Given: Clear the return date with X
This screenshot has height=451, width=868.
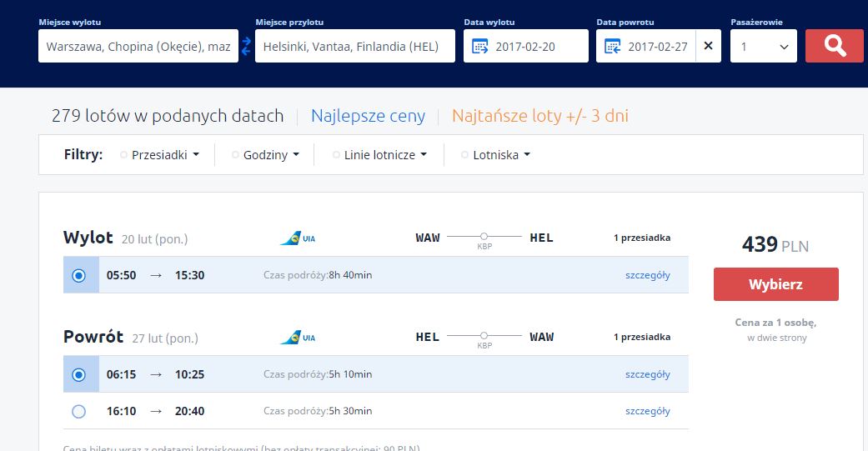Looking at the screenshot, I should pyautogui.click(x=708, y=46).
